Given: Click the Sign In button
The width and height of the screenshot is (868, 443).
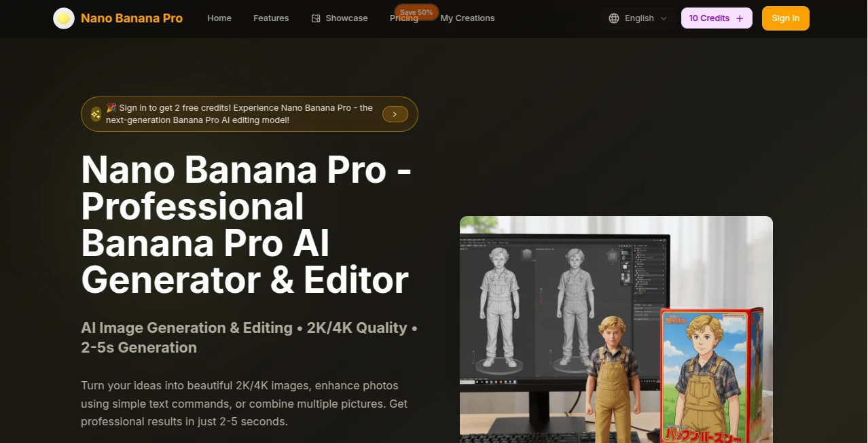Looking at the screenshot, I should tap(785, 18).
